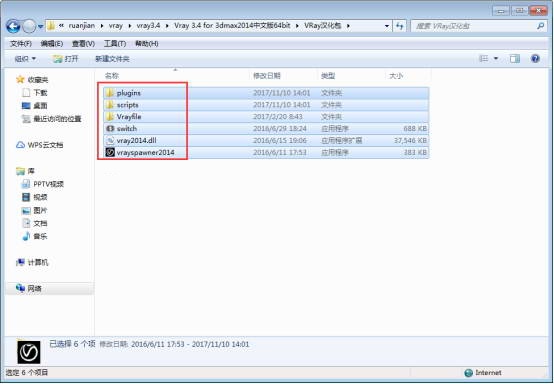Viewport: 554px width, 384px height.
Task: Select the Vrayfile folder icon
Action: (110, 117)
